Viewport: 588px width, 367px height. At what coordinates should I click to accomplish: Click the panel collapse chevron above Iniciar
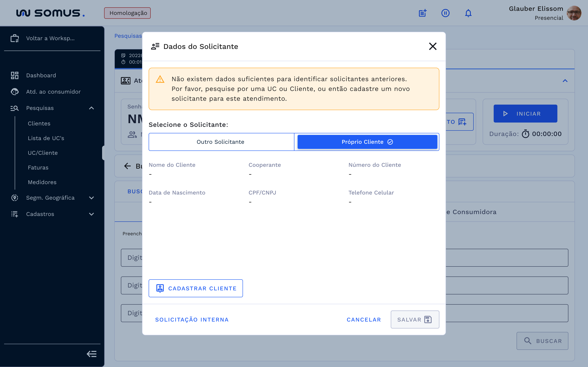click(565, 81)
